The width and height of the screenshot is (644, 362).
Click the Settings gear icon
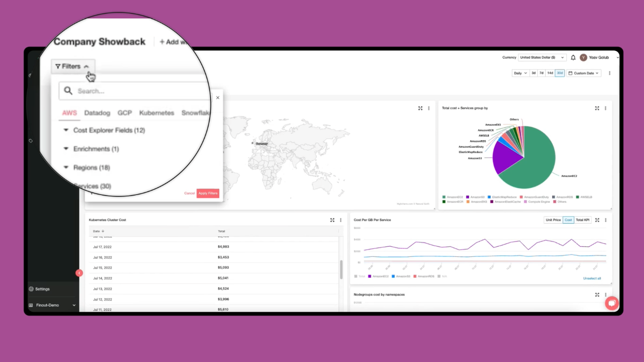(31, 289)
